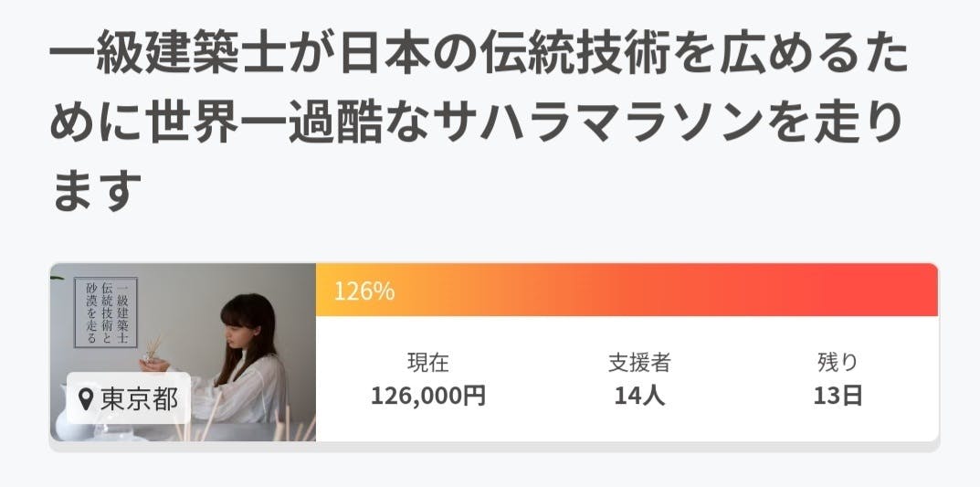Click the middle of the orange funding bar

[627, 291]
